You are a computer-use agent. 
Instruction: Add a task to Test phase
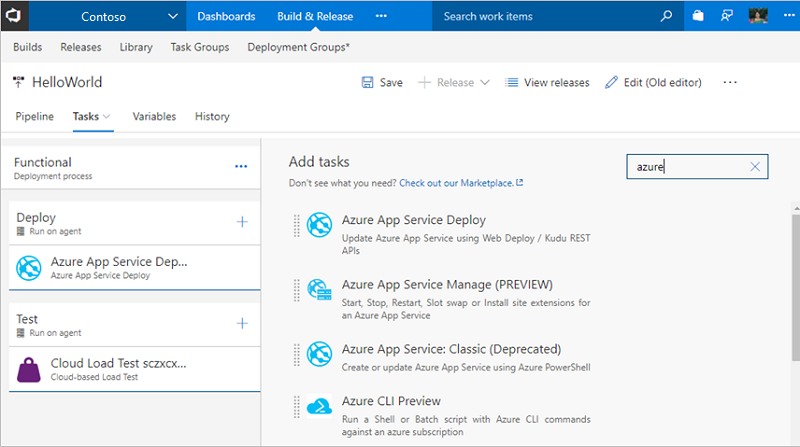pyautogui.click(x=242, y=324)
